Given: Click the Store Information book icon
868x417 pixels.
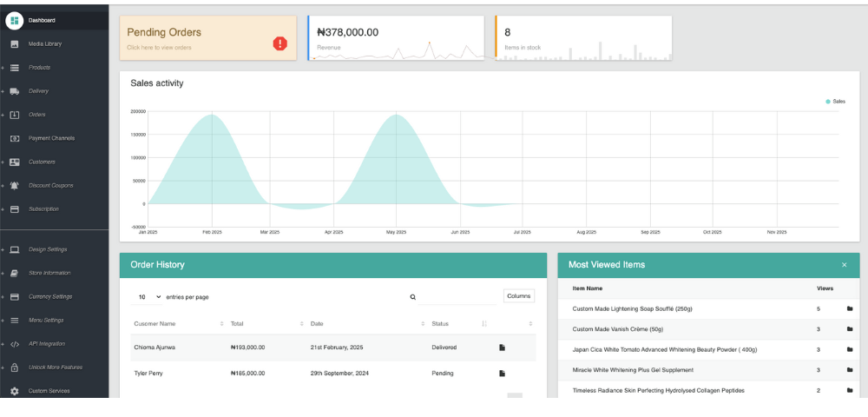Looking at the screenshot, I should [x=15, y=273].
